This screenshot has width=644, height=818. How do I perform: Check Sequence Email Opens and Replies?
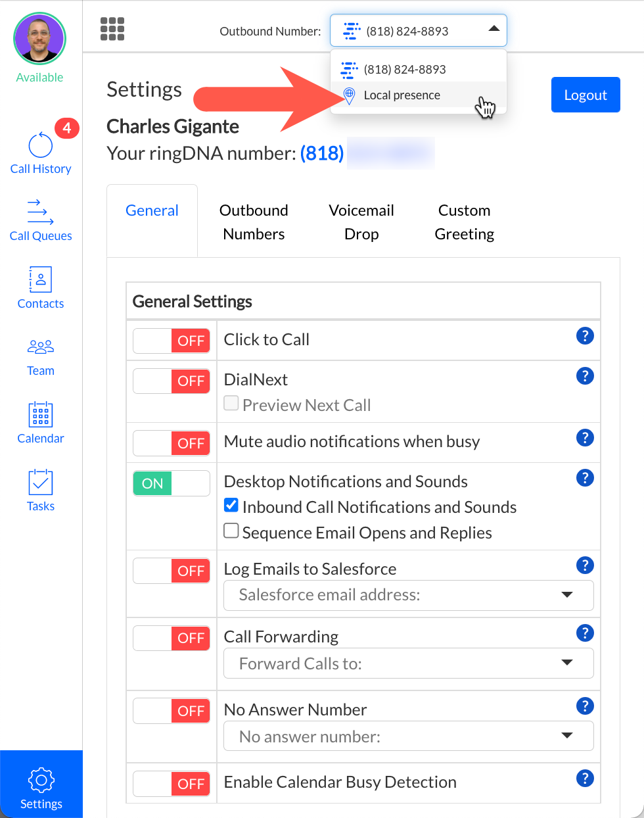(231, 531)
